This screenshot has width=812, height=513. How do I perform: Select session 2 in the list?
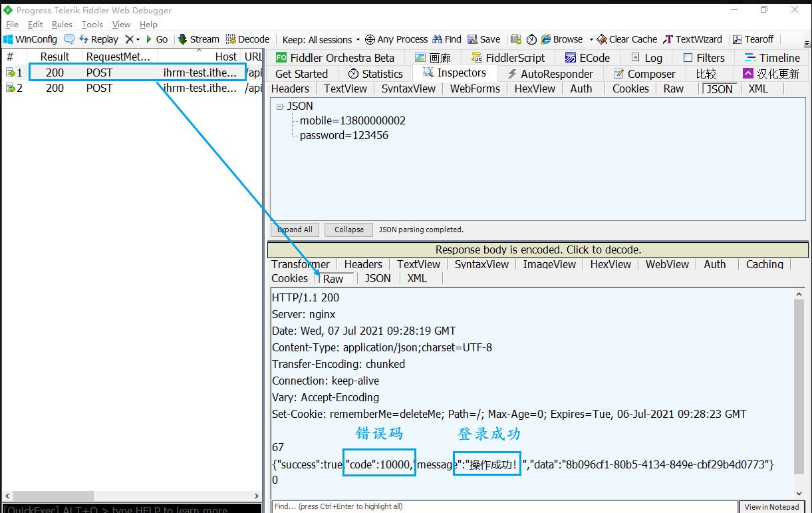pyautogui.click(x=133, y=88)
